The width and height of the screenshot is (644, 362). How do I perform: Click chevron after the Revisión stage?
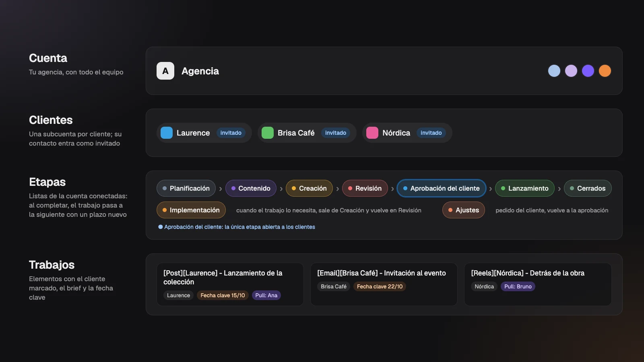[392, 189]
